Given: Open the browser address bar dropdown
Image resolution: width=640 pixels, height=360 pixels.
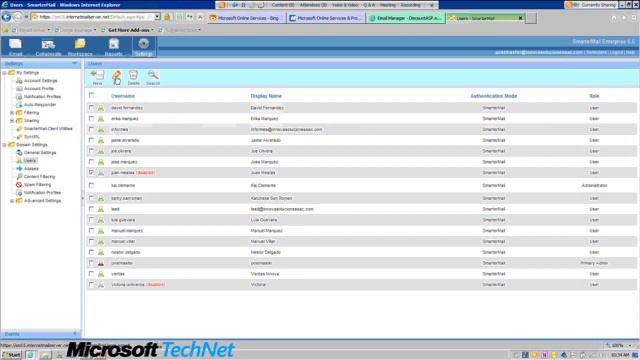Looking at the screenshot, I should (157, 17).
